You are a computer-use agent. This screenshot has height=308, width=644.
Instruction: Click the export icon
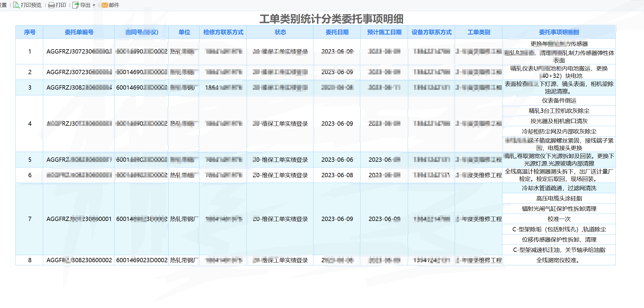[x=76, y=5]
